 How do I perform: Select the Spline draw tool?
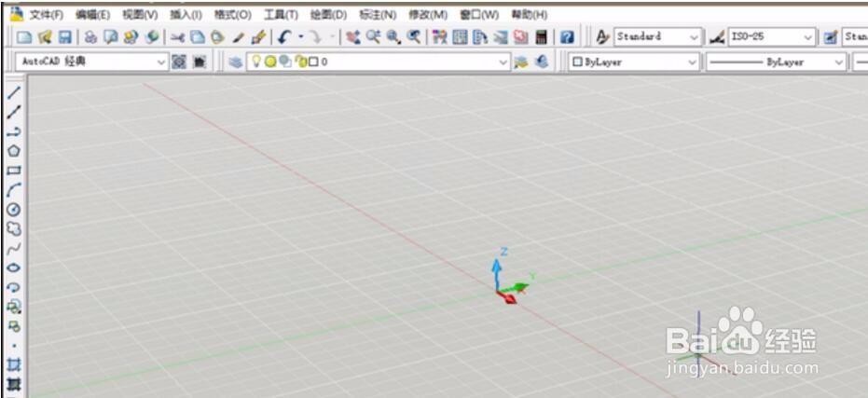pyautogui.click(x=13, y=248)
